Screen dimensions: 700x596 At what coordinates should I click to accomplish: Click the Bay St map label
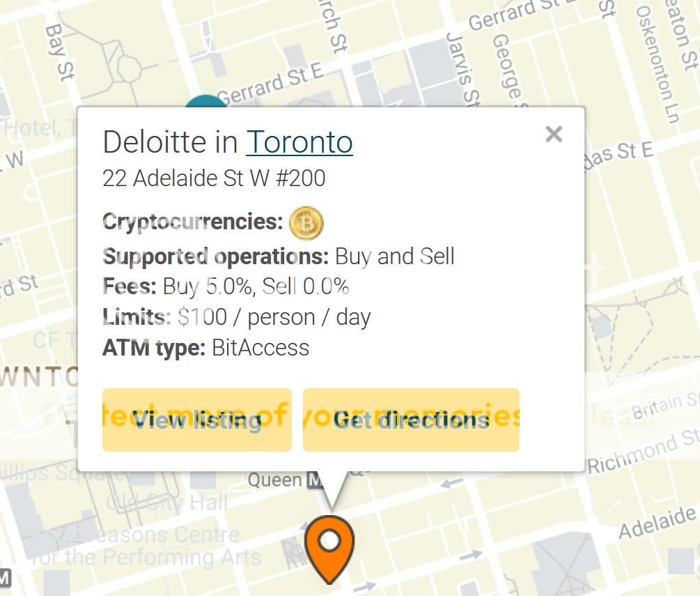click(x=60, y=52)
